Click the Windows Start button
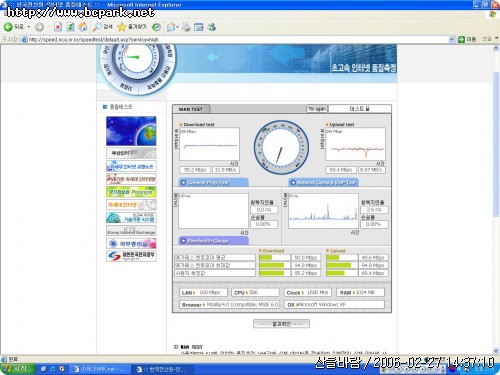The image size is (500, 375). coord(17,369)
